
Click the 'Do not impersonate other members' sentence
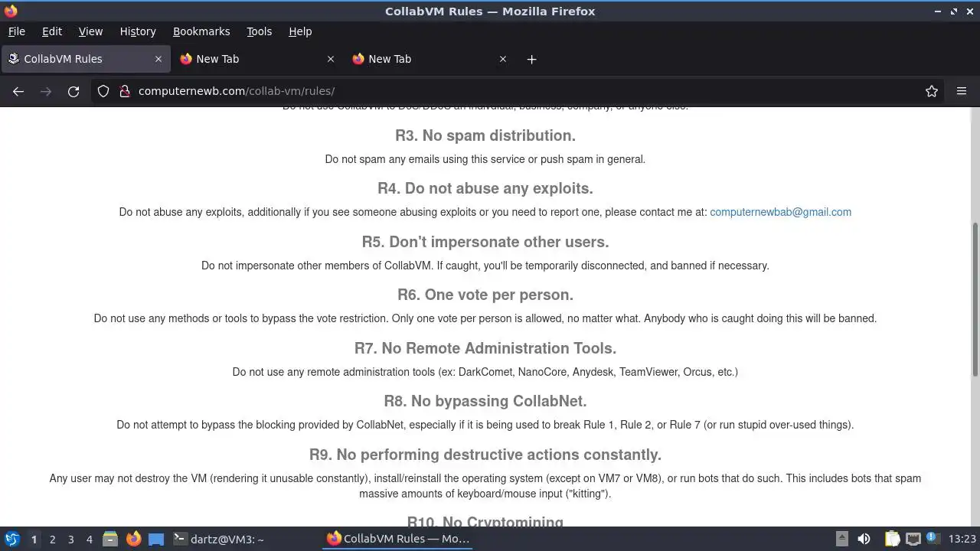(x=485, y=266)
